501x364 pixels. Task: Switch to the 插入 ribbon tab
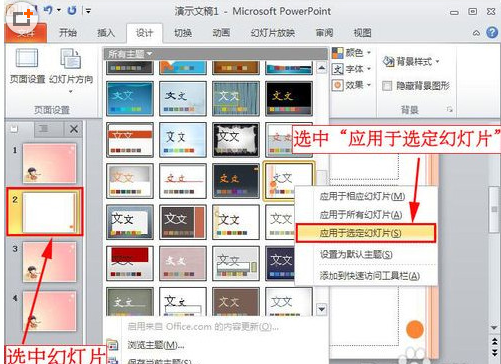(x=106, y=33)
